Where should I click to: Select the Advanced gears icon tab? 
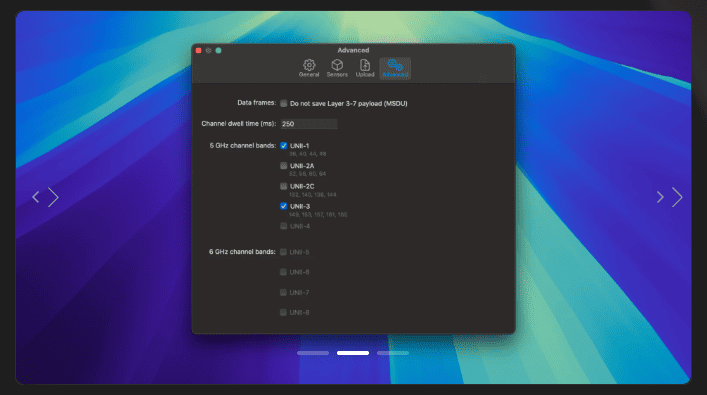click(395, 69)
